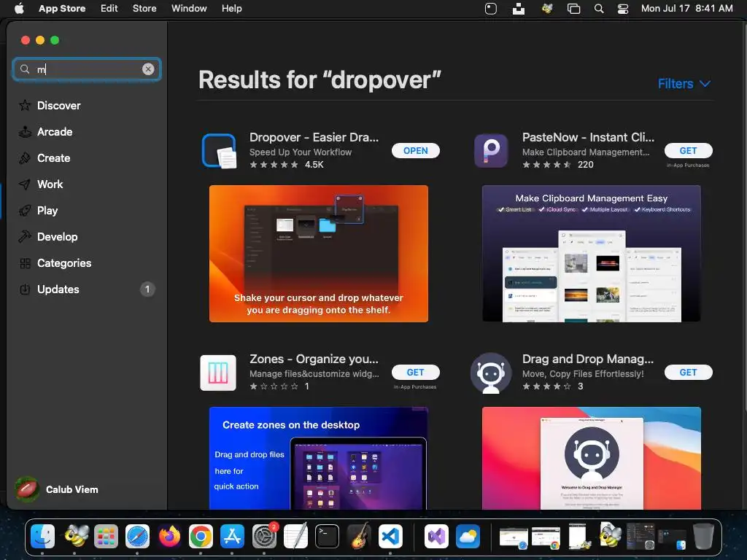Open the Window menu
Image resolution: width=747 pixels, height=560 pixels.
(189, 9)
